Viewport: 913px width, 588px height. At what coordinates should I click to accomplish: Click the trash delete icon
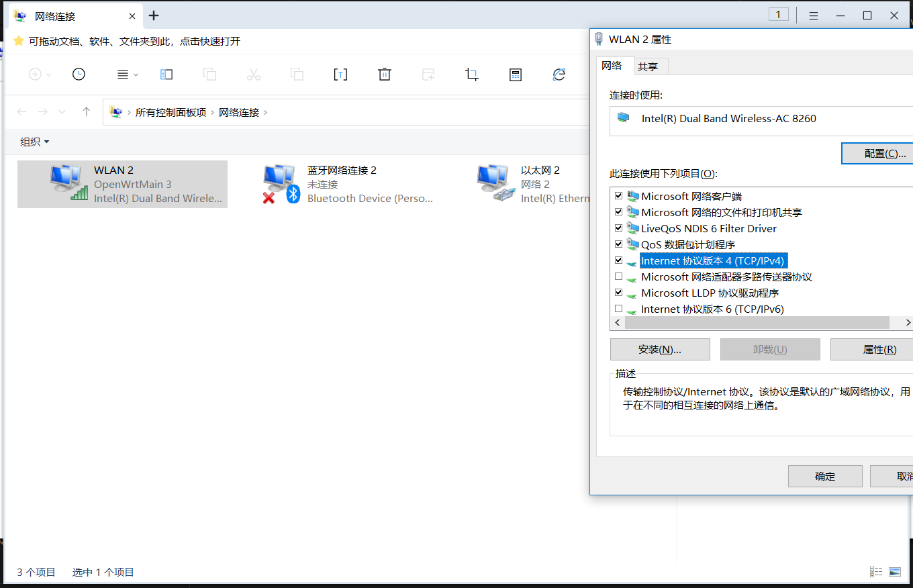(x=385, y=75)
